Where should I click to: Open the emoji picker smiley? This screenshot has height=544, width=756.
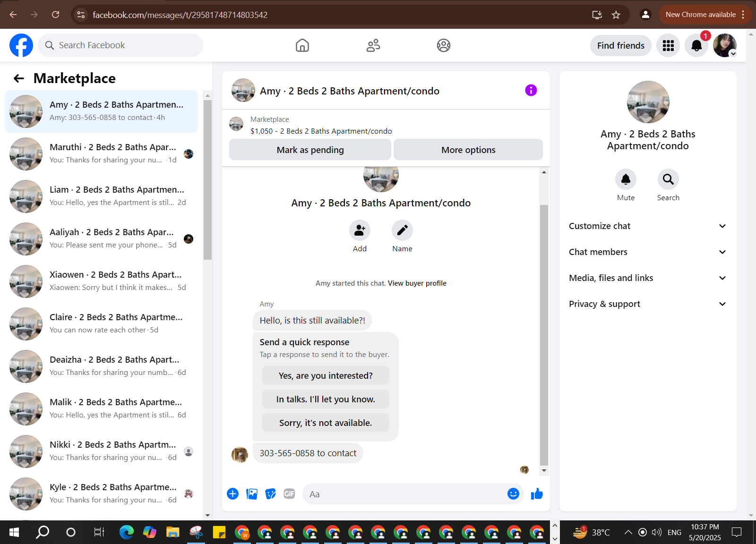pos(513,494)
